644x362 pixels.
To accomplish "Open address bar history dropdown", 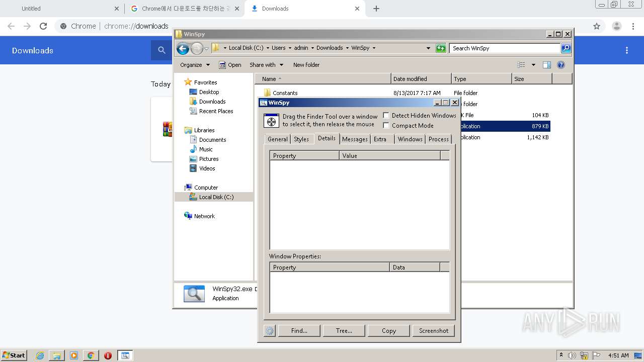I will [428, 48].
